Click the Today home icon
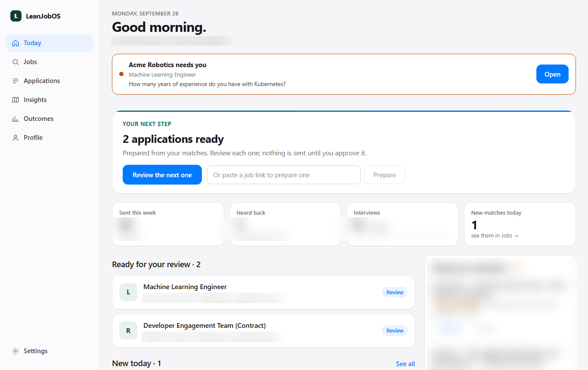The height and width of the screenshot is (370, 588). (15, 43)
